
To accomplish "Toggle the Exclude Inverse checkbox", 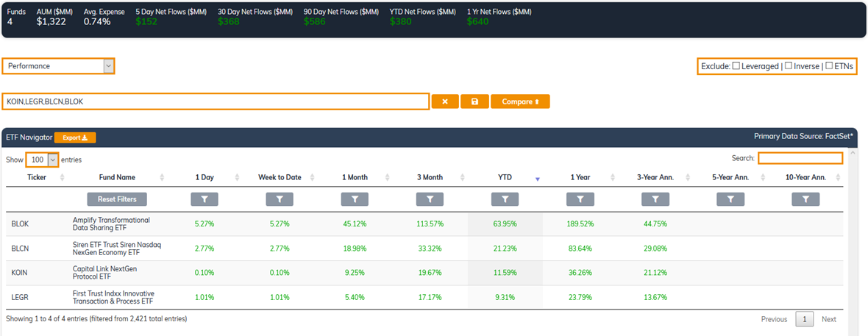I will point(789,65).
